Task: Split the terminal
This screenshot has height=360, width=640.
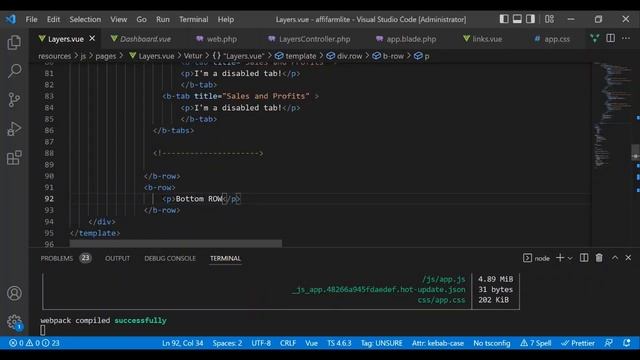Action: pyautogui.click(x=584, y=258)
